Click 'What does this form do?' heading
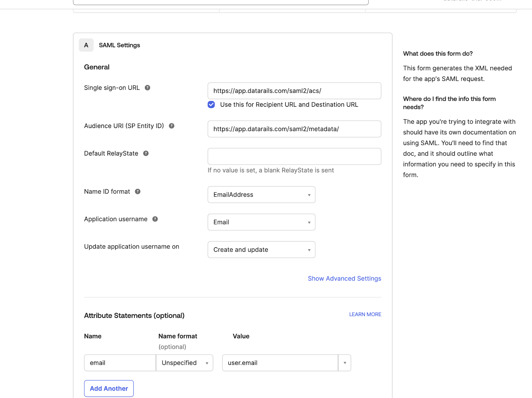This screenshot has height=398, width=532. (x=438, y=54)
